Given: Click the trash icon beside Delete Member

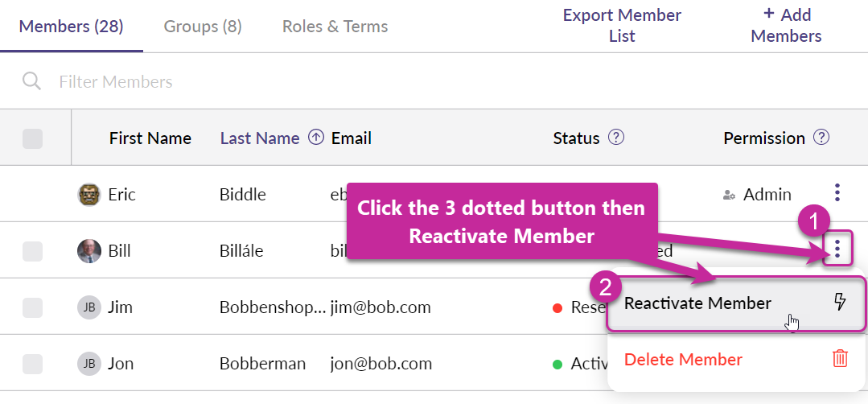Looking at the screenshot, I should 840,359.
